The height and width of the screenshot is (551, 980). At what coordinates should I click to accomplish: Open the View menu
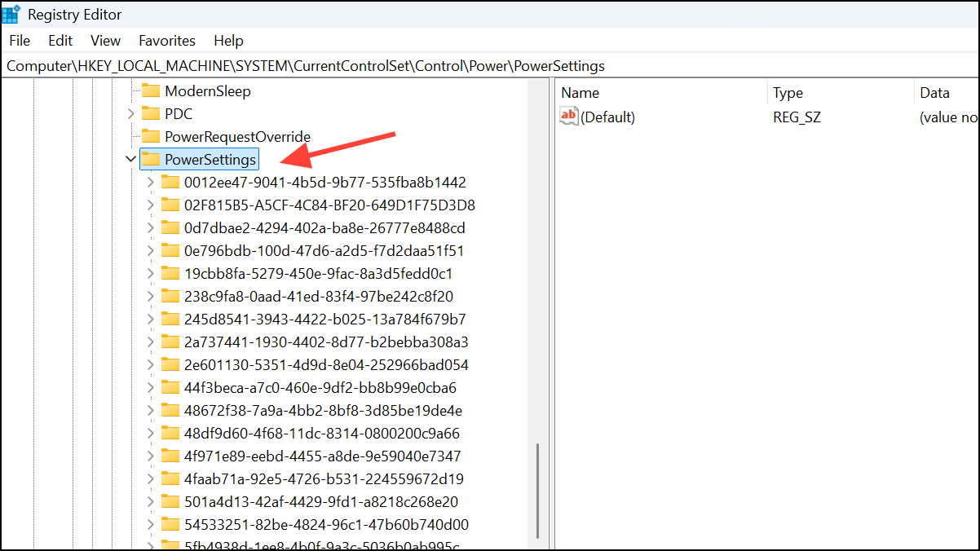pyautogui.click(x=105, y=40)
